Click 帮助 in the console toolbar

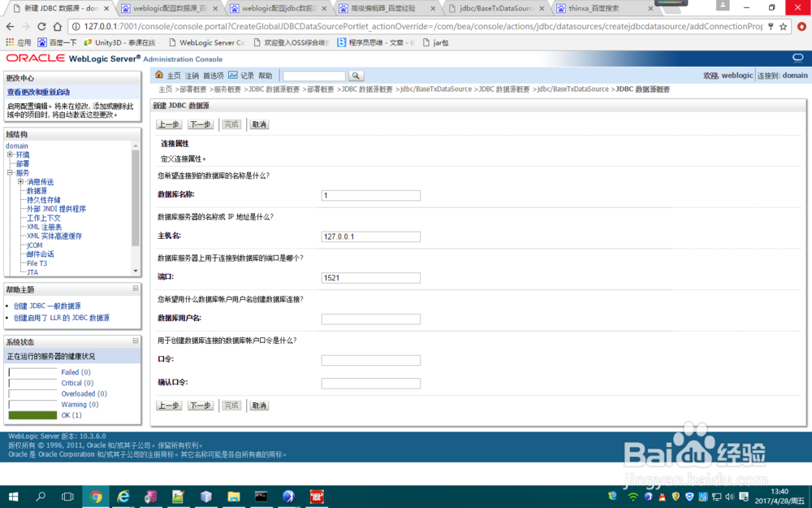pos(266,76)
